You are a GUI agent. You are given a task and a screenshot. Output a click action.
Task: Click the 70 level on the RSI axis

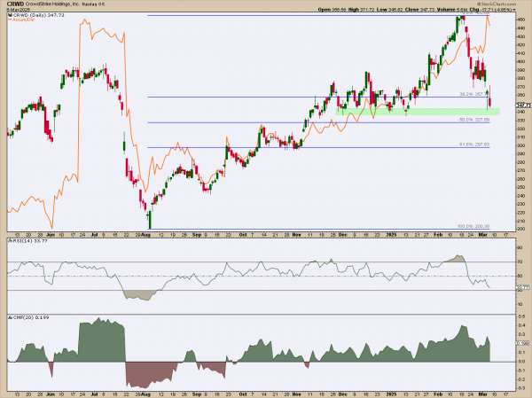tap(520, 261)
